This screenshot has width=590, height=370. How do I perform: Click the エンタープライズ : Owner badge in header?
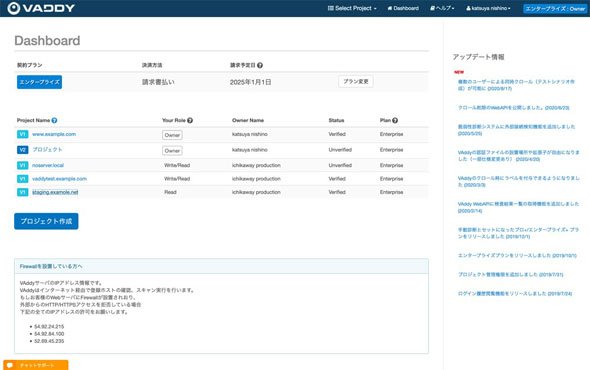(x=555, y=8)
